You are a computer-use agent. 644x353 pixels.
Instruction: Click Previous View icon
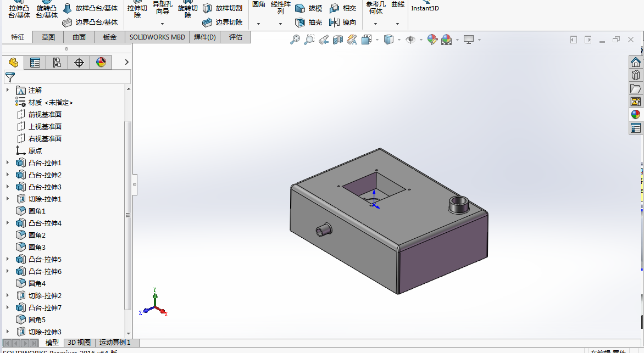[x=324, y=40]
